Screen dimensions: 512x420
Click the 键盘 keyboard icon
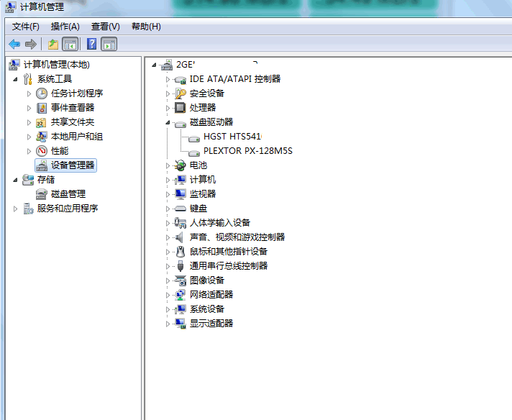(x=180, y=209)
